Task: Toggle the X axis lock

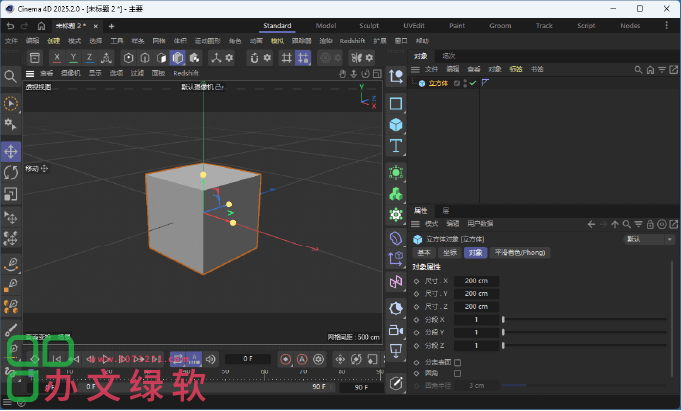Action: [x=57, y=58]
